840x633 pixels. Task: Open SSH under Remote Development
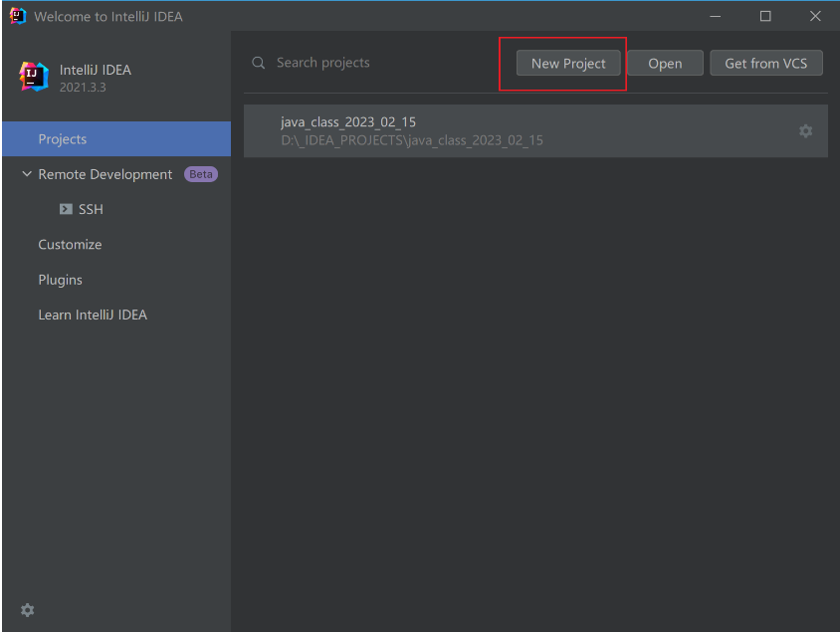click(91, 209)
